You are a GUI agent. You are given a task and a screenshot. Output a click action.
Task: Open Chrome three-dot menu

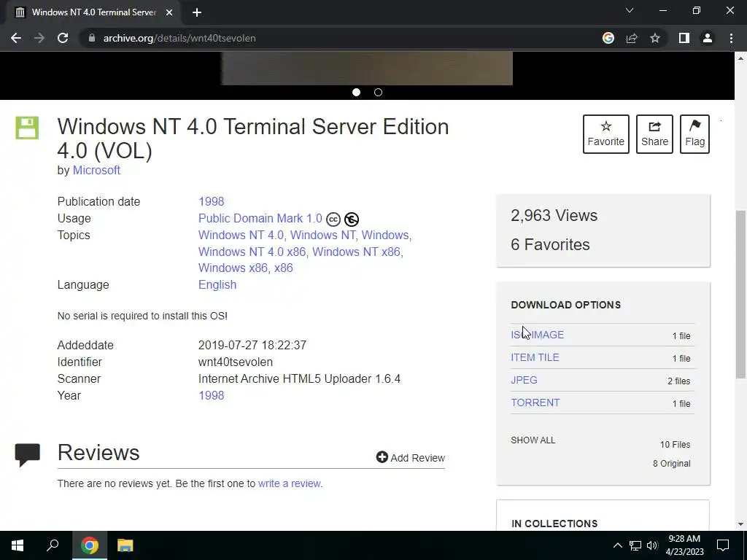(731, 38)
